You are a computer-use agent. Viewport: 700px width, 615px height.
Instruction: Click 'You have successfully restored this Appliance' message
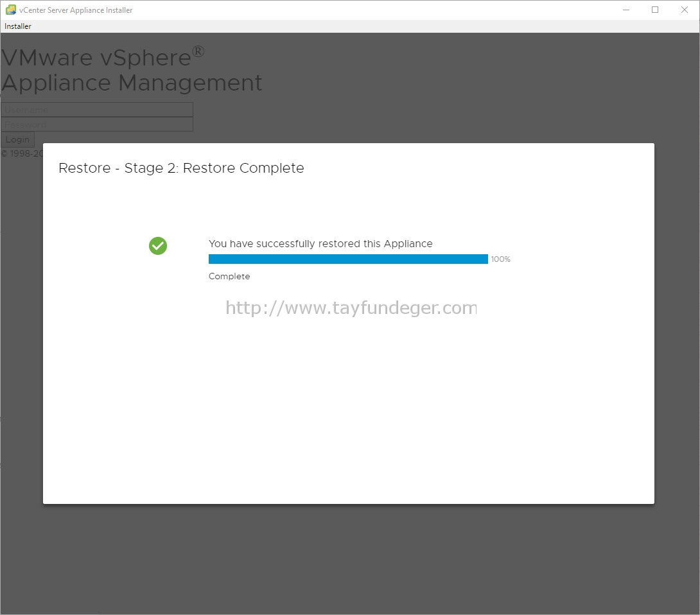pyautogui.click(x=320, y=244)
